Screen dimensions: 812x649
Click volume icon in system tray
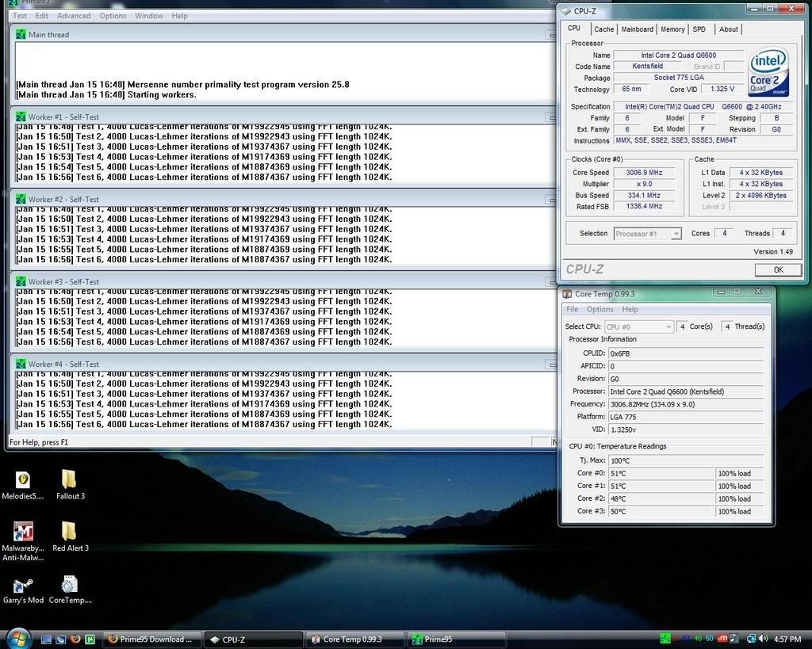pyautogui.click(x=764, y=639)
